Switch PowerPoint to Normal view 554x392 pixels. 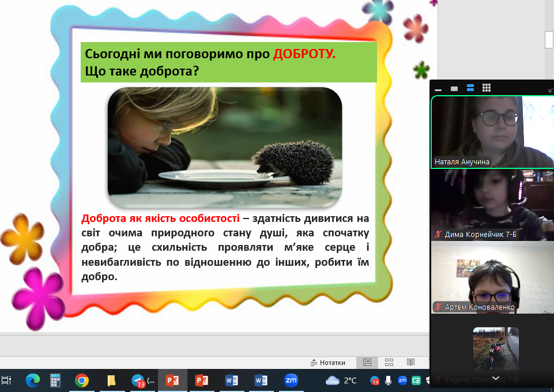click(367, 363)
